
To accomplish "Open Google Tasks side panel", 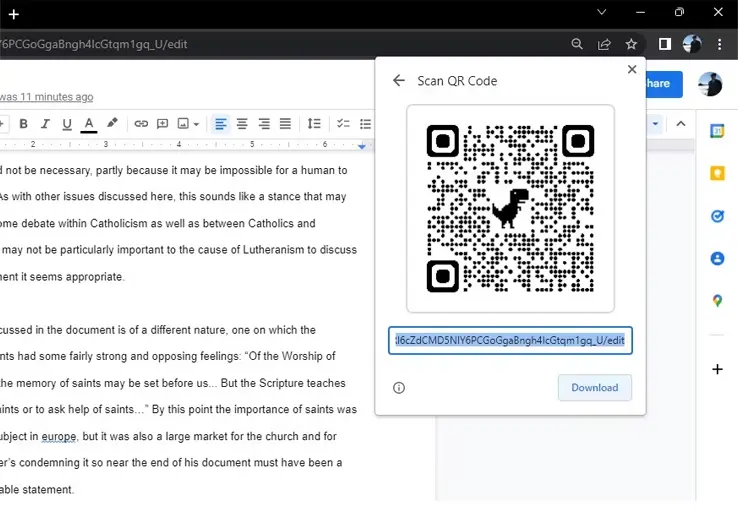I will click(717, 216).
